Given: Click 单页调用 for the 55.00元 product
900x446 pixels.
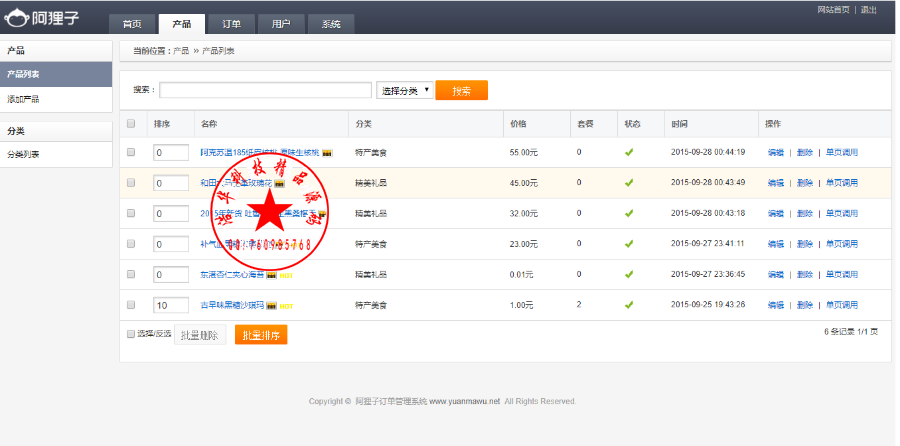Looking at the screenshot, I should point(841,153).
